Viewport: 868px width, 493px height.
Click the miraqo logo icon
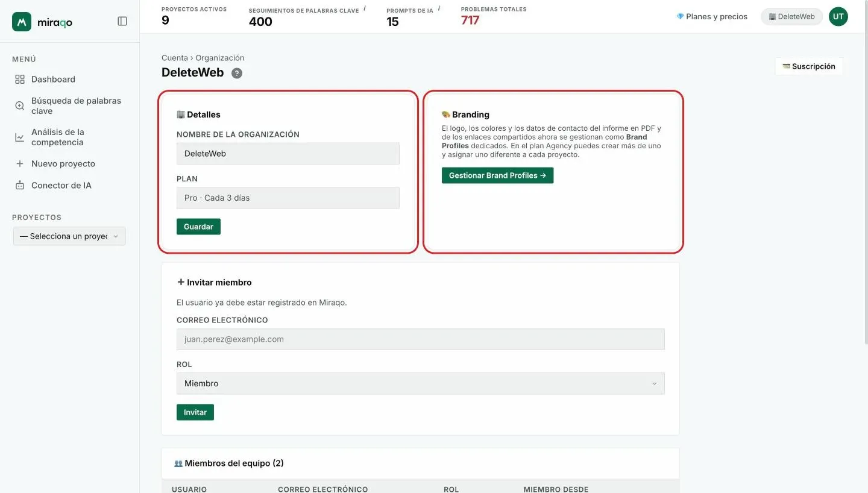coord(22,22)
